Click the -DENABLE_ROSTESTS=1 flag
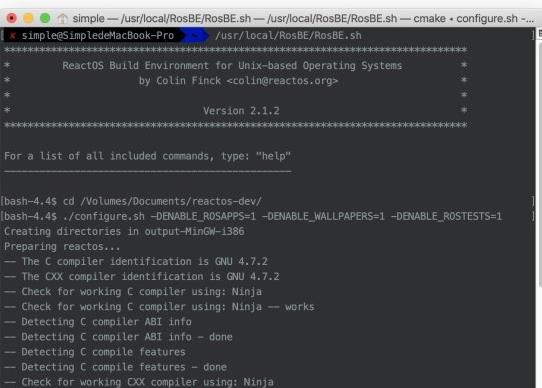542x388 pixels. pyautogui.click(x=446, y=216)
